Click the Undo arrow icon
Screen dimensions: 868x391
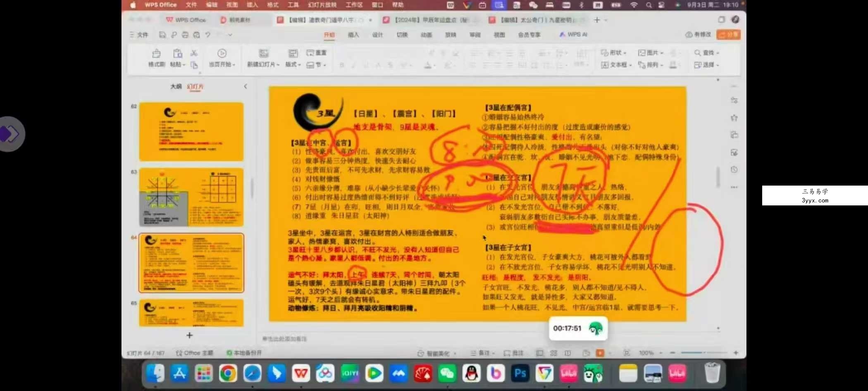(208, 35)
